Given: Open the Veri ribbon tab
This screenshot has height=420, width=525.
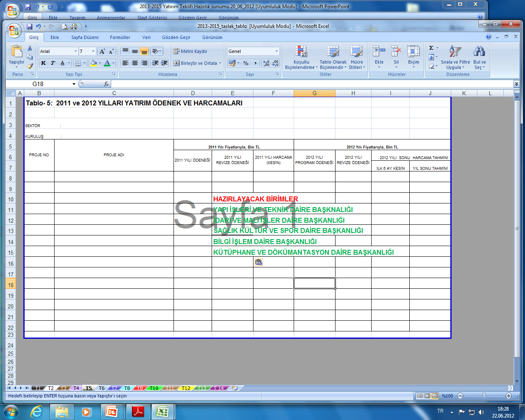Looking at the screenshot, I should (x=146, y=37).
